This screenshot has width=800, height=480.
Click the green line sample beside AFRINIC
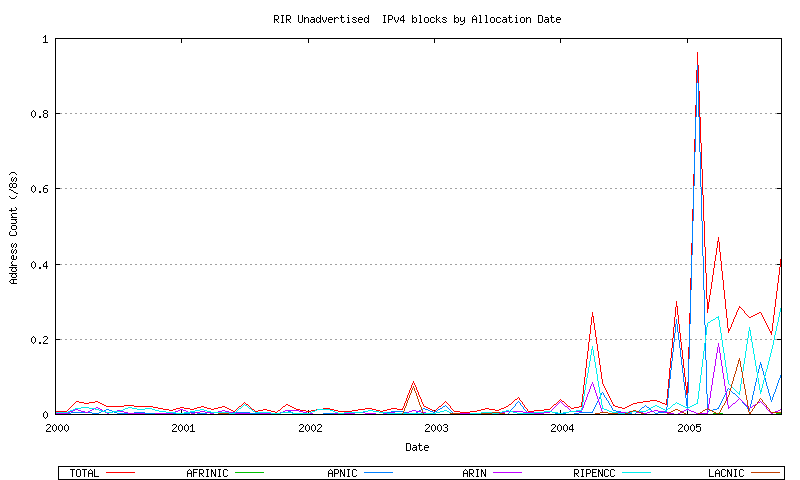tap(248, 473)
